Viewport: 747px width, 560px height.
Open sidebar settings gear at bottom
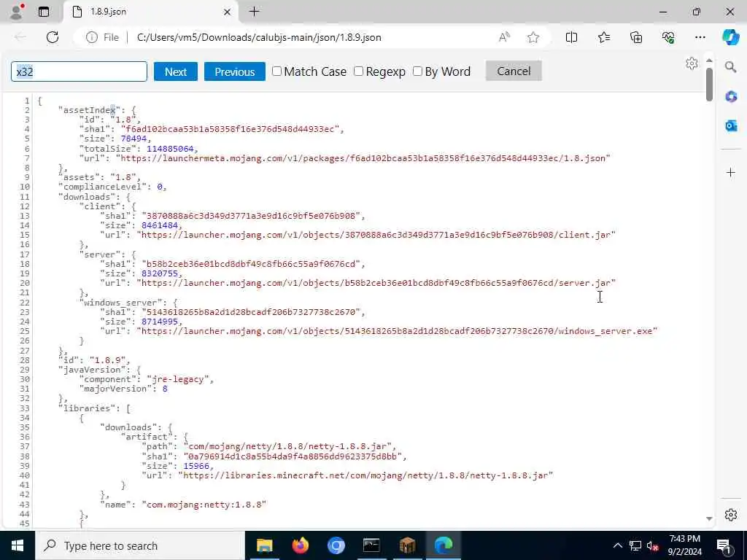731,515
